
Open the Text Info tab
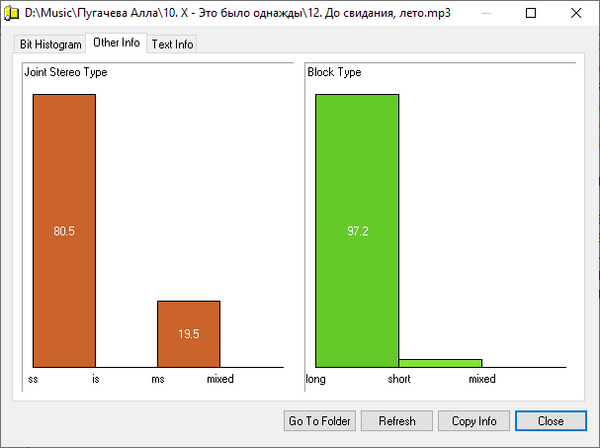(172, 45)
